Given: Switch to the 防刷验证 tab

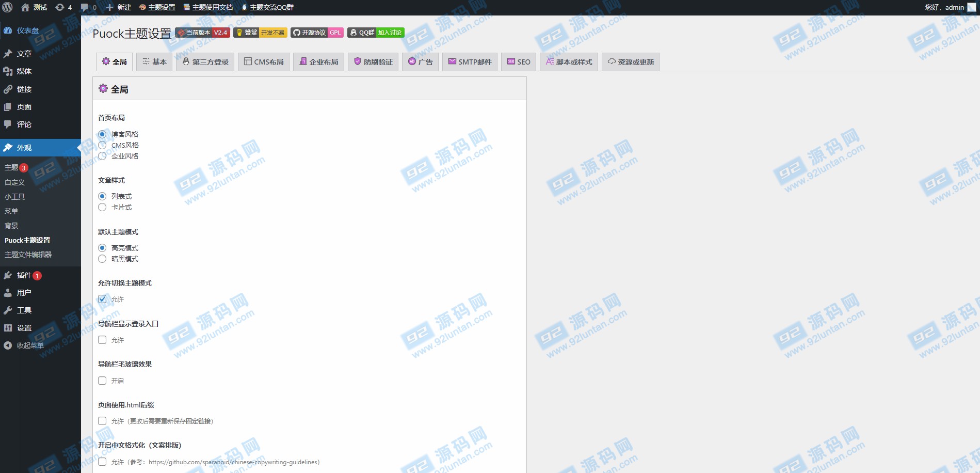Looking at the screenshot, I should 373,62.
